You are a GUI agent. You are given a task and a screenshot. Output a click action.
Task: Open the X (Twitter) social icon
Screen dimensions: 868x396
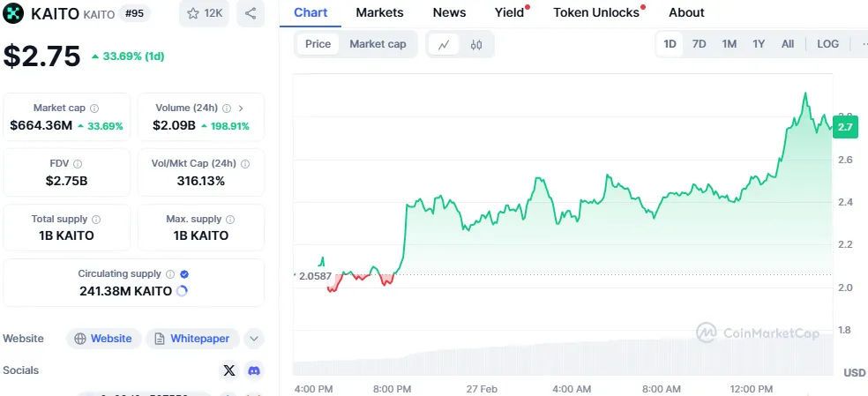(229, 370)
